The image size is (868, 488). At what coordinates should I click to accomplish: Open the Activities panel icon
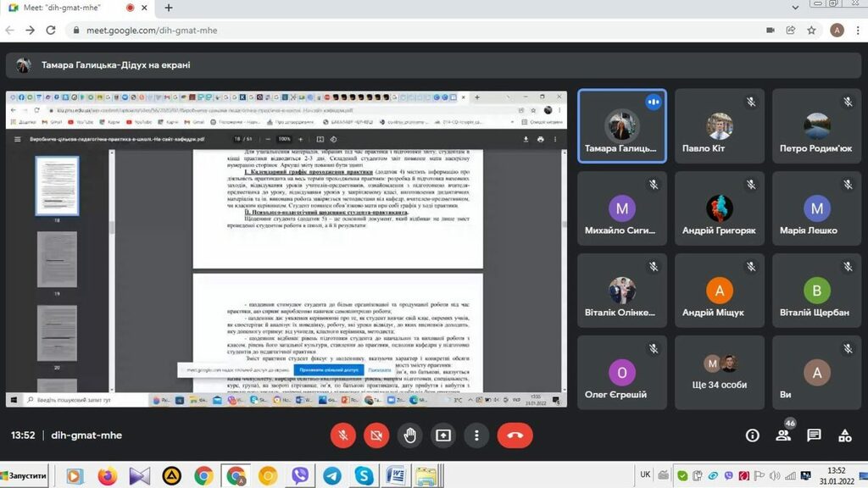coord(844,435)
